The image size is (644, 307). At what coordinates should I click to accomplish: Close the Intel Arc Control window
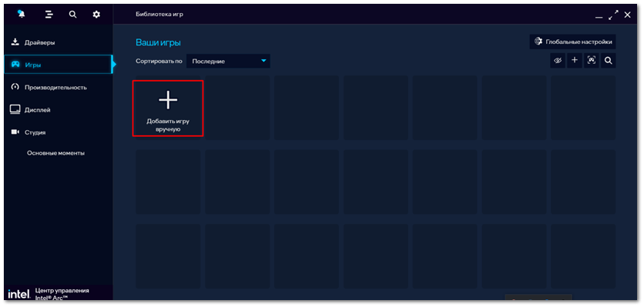tap(628, 15)
